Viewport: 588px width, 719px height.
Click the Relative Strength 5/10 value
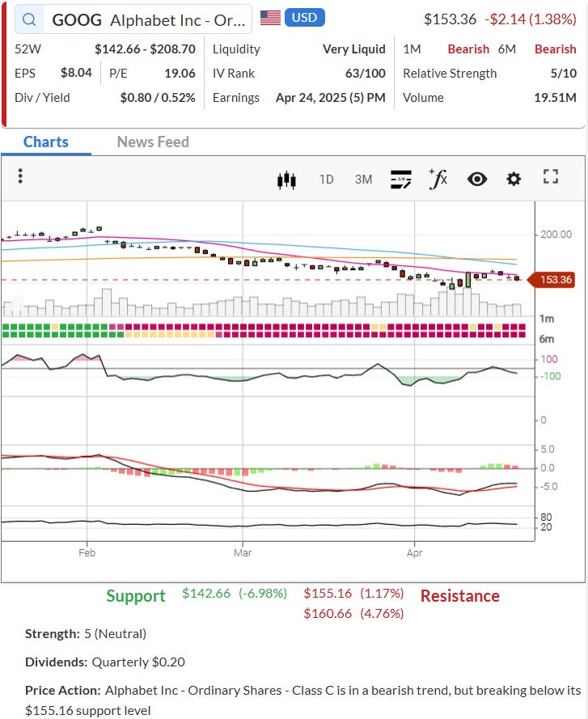[563, 74]
